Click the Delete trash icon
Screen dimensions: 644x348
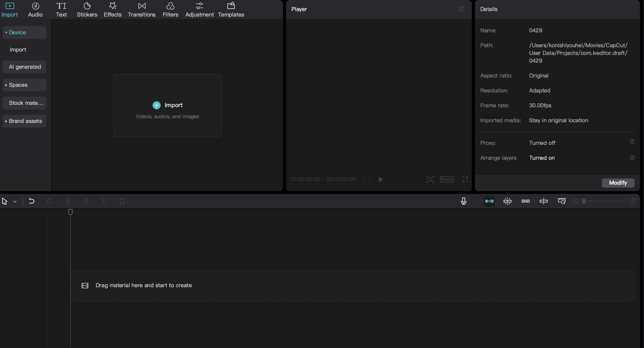tap(122, 201)
